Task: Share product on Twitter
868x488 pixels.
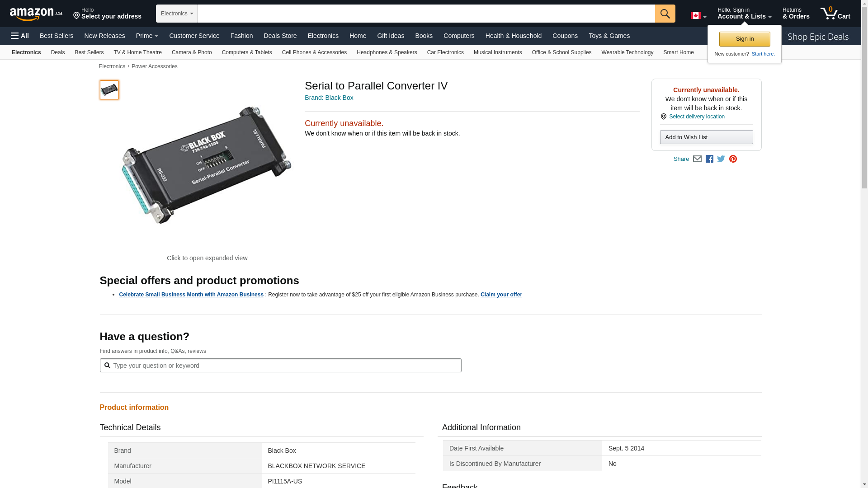Action: click(x=721, y=159)
